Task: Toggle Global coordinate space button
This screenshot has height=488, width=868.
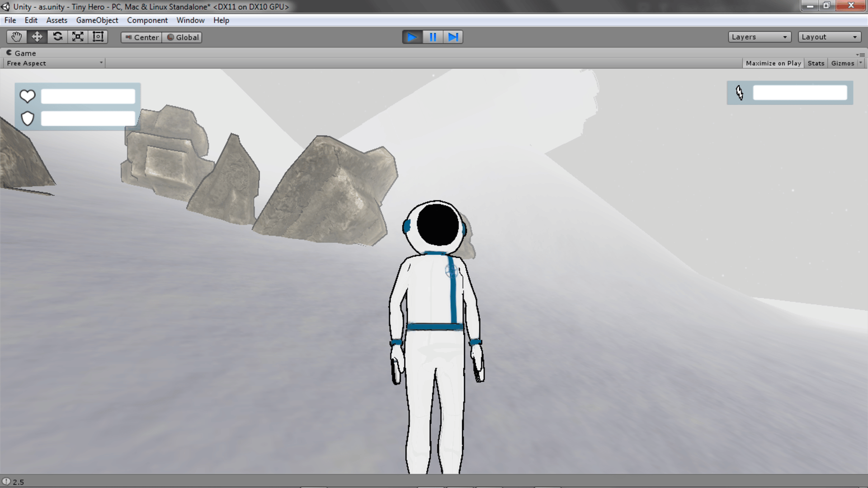Action: click(x=182, y=38)
